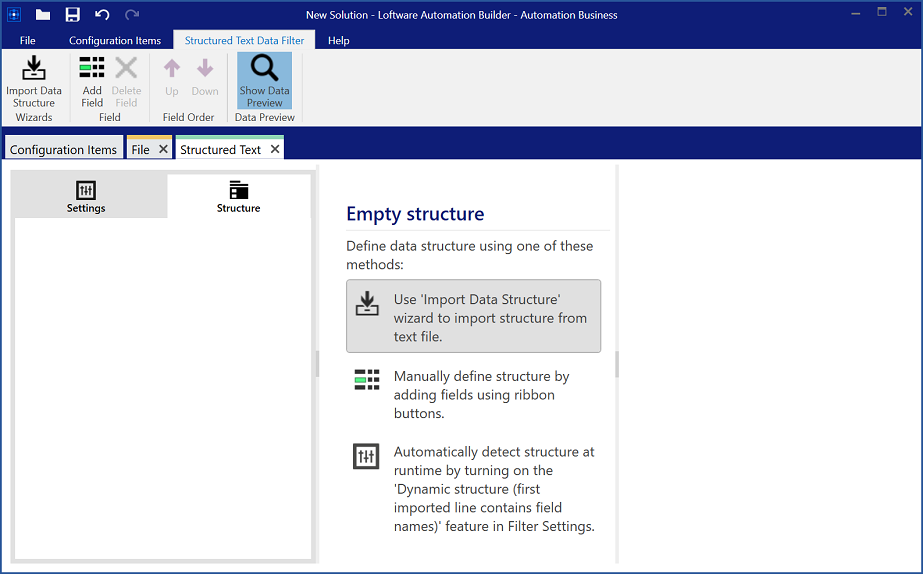Open the Help ribbon tab

(x=339, y=41)
